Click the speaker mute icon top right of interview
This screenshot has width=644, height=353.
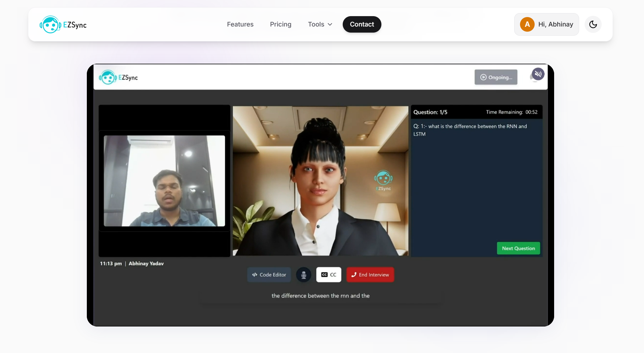538,74
